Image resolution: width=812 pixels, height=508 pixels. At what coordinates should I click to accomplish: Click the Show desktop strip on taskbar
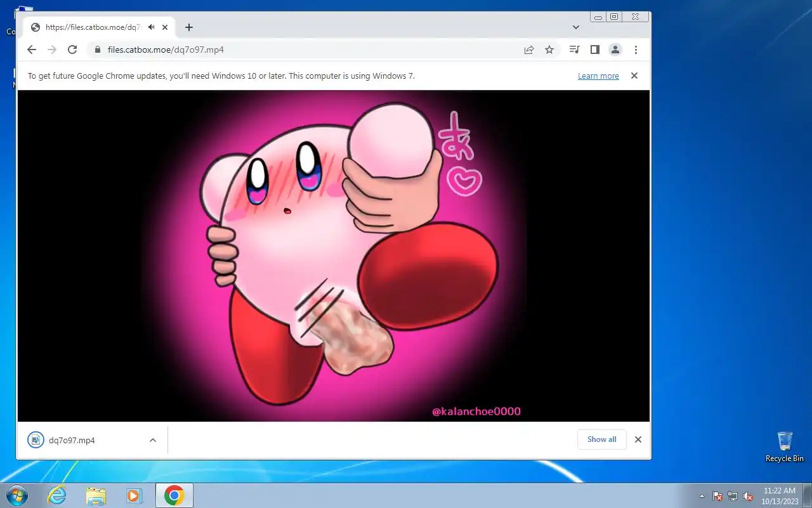(x=808, y=495)
